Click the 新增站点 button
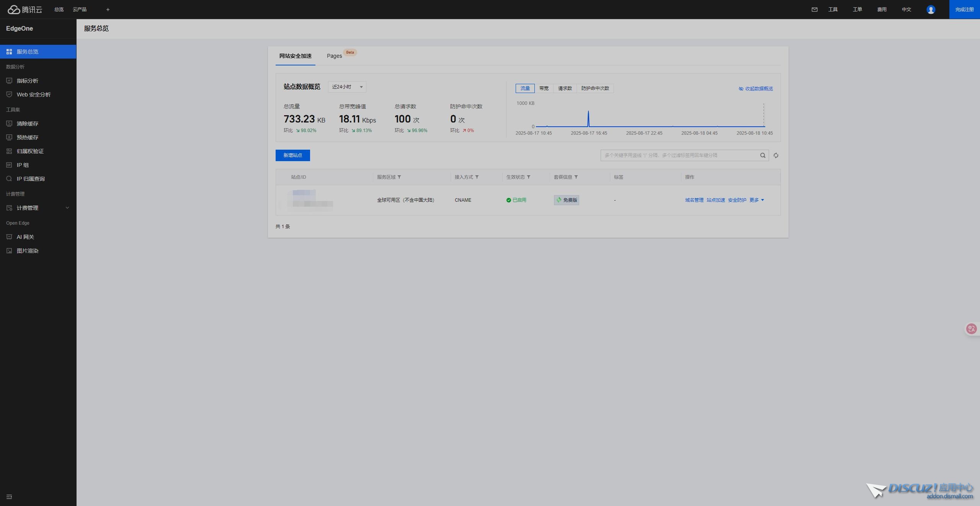 (292, 155)
